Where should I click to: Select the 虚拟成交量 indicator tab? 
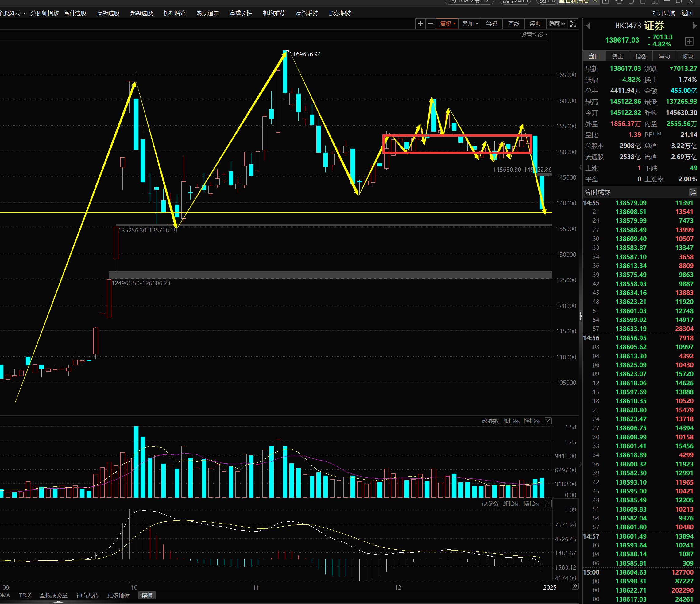[53, 595]
